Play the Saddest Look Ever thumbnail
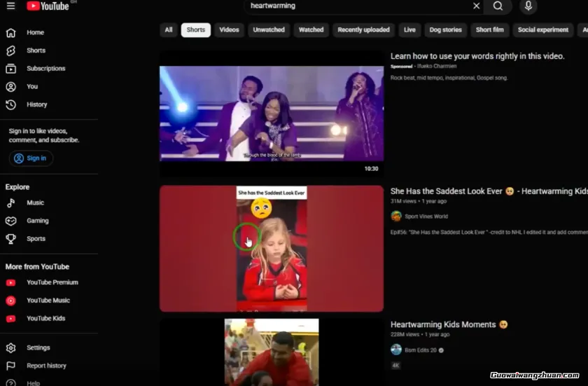Image resolution: width=588 pixels, height=386 pixels. click(x=272, y=249)
